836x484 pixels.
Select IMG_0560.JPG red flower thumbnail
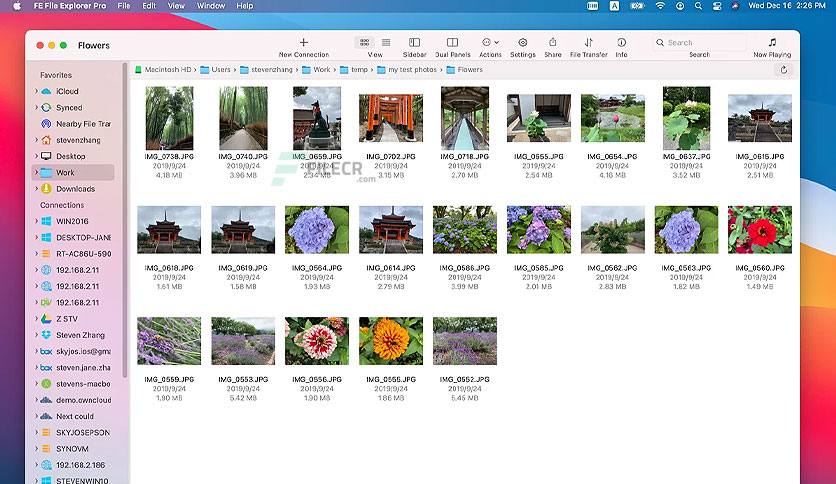pos(760,230)
